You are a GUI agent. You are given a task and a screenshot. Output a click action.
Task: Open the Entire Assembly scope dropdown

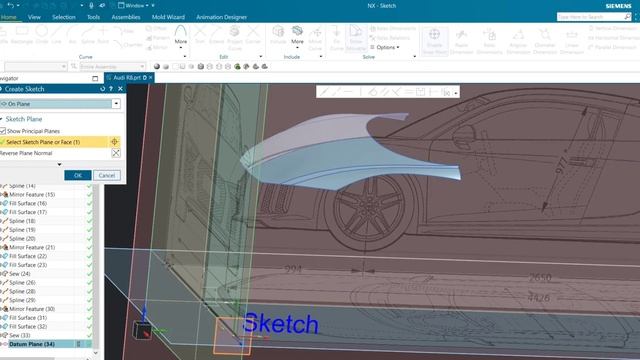[x=113, y=67]
